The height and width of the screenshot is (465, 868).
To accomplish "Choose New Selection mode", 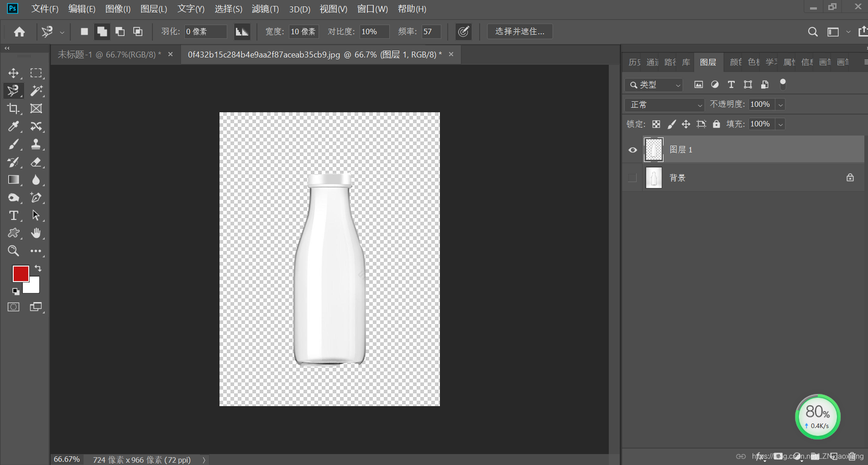I will pyautogui.click(x=84, y=31).
